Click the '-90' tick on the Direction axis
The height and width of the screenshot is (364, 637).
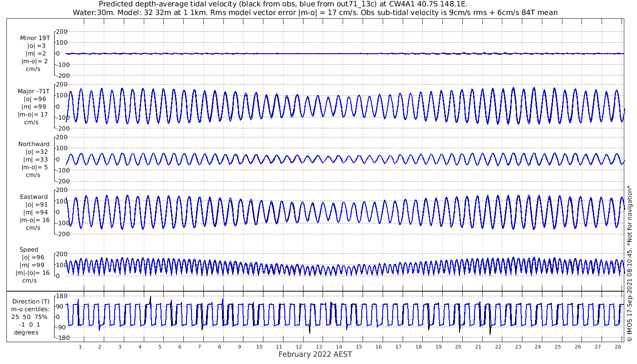click(62, 328)
